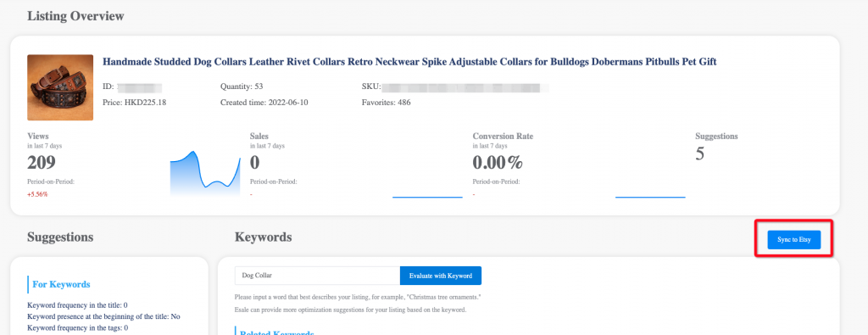The height and width of the screenshot is (335, 868).
Task: Click the Keywords section heading
Action: (264, 237)
